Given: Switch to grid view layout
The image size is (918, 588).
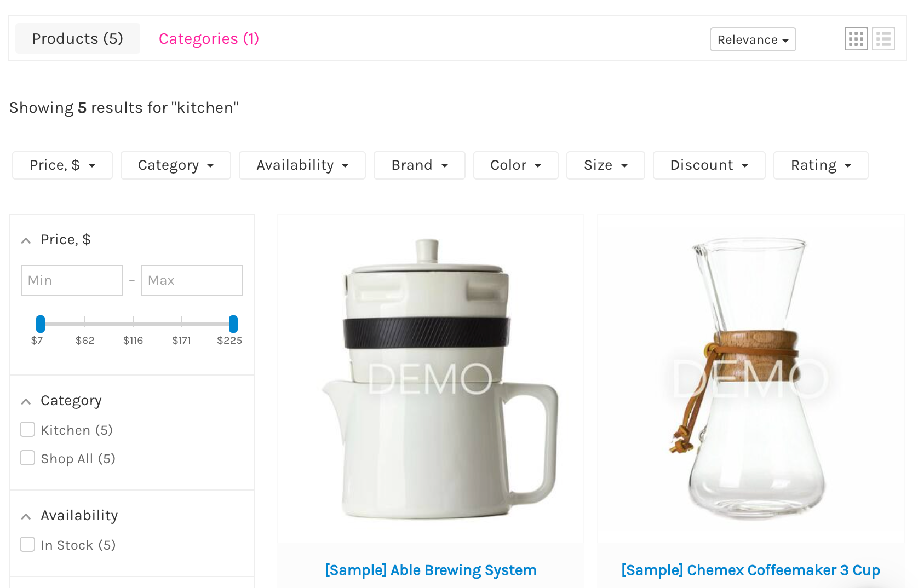Looking at the screenshot, I should pyautogui.click(x=856, y=39).
